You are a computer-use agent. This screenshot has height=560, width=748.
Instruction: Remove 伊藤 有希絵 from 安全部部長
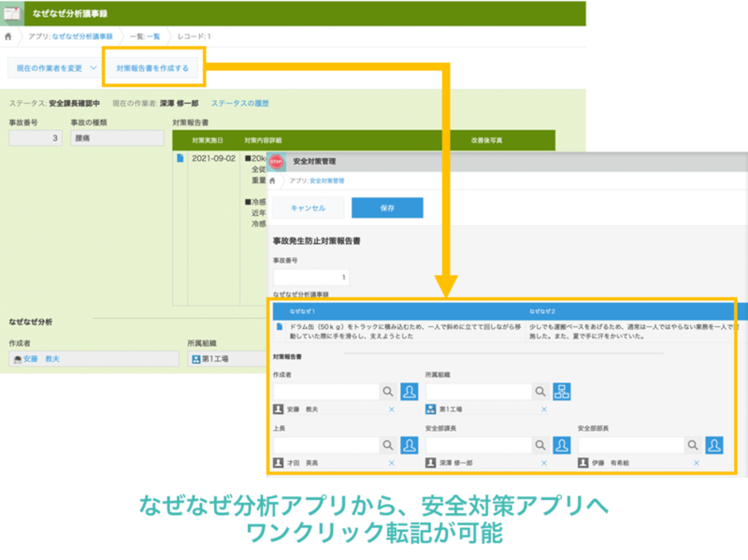coord(697,463)
